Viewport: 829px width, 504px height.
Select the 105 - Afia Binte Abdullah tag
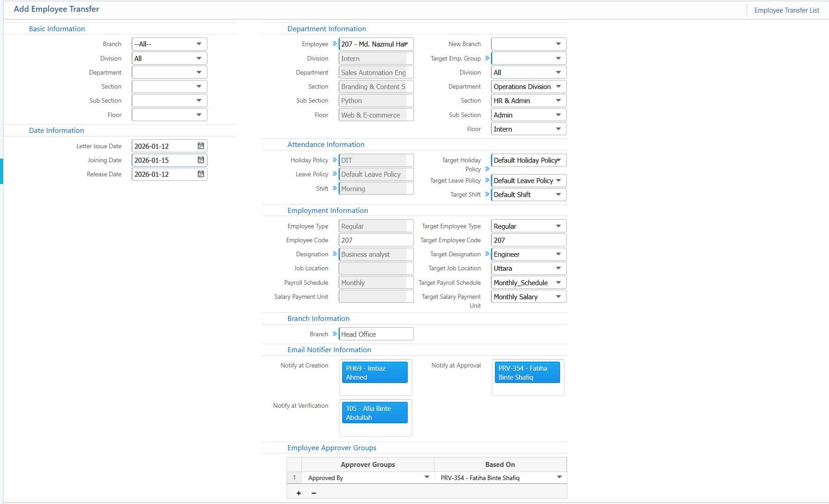(x=374, y=413)
